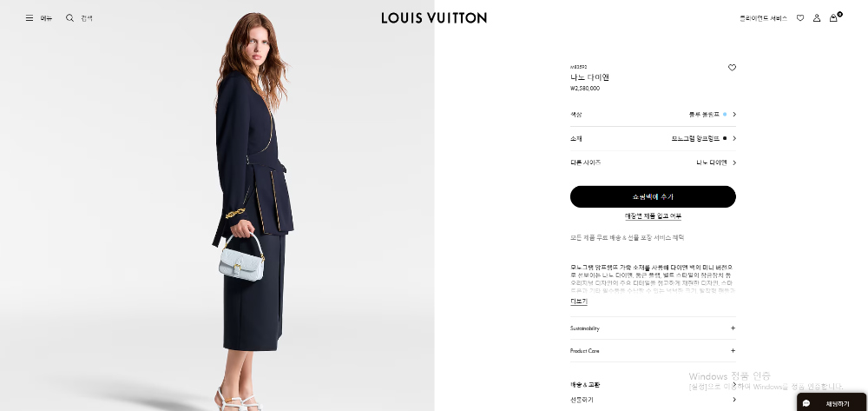Click the search magnifier icon
This screenshot has height=411, width=868.
coord(69,17)
